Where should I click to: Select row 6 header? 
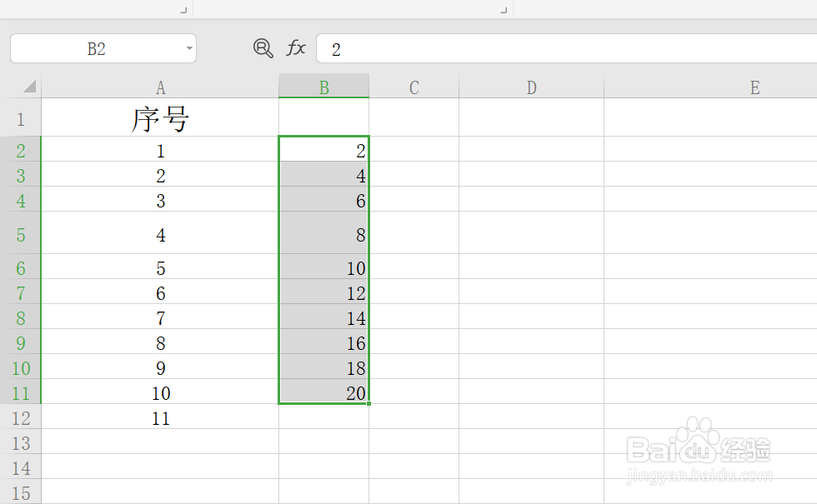click(x=20, y=267)
